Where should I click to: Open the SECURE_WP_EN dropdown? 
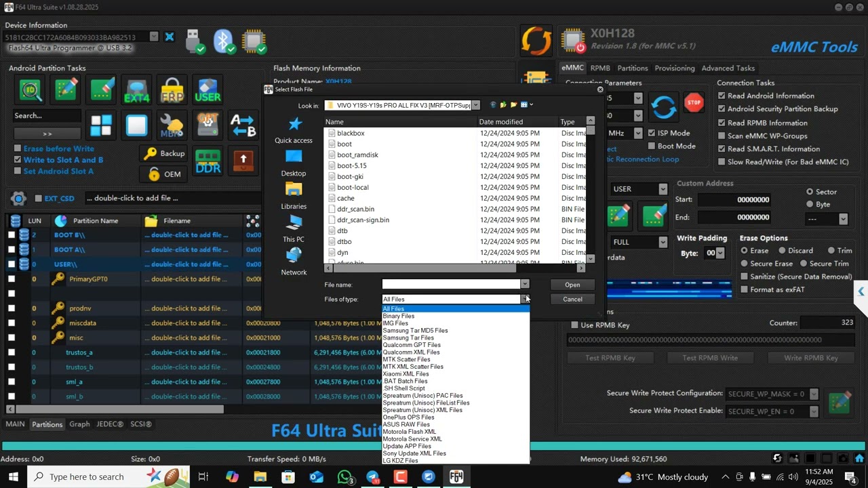(x=814, y=411)
